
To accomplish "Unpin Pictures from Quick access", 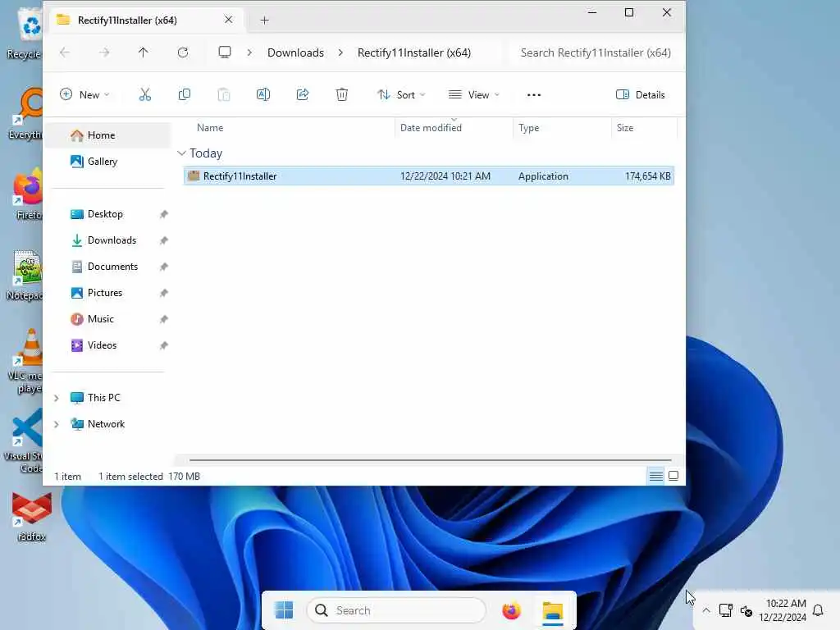I will click(164, 293).
